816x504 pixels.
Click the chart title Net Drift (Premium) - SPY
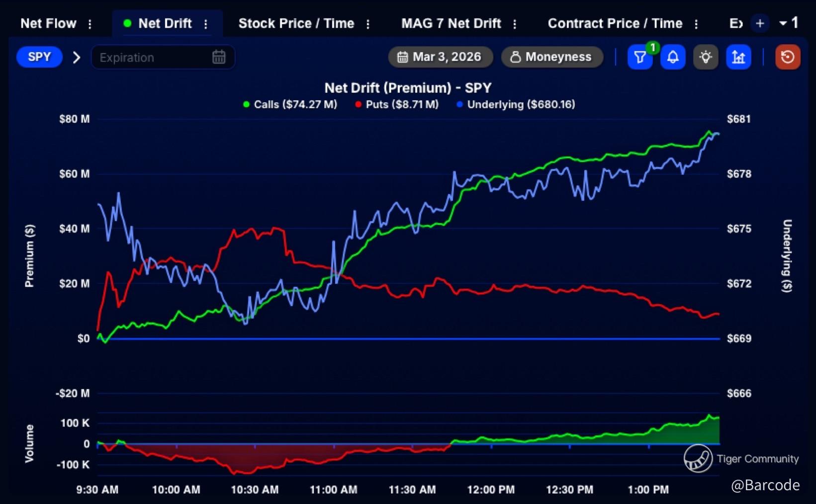point(408,88)
